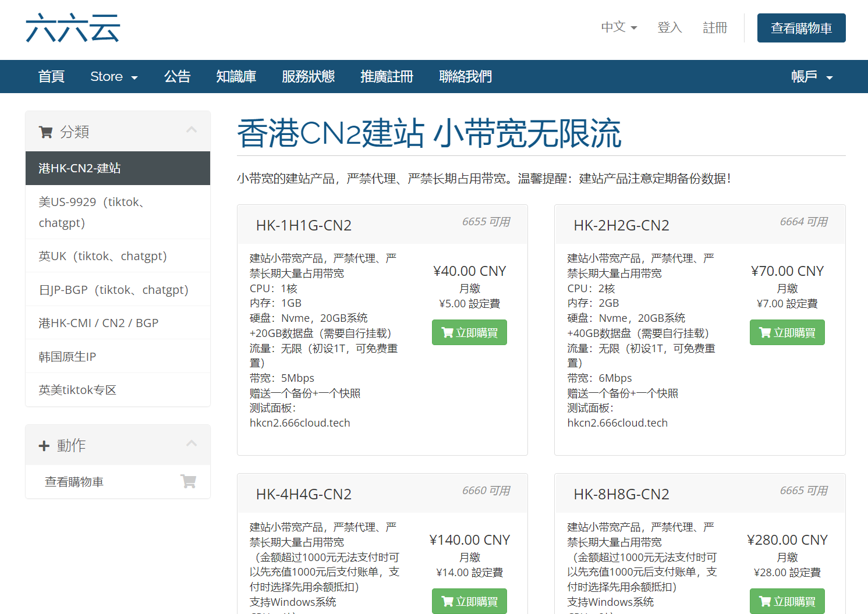The width and height of the screenshot is (868, 614).
Task: Collapse the 動作 actions panel
Action: click(192, 444)
